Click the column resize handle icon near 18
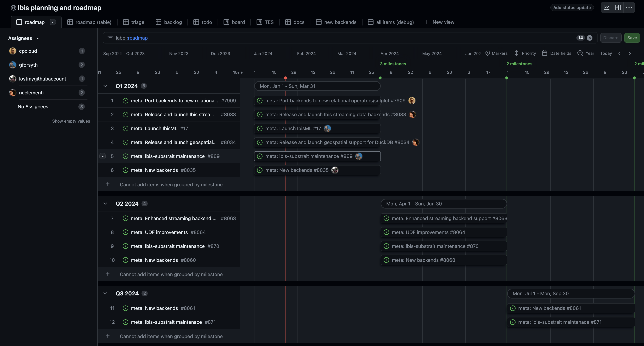644x346 pixels. point(240,72)
